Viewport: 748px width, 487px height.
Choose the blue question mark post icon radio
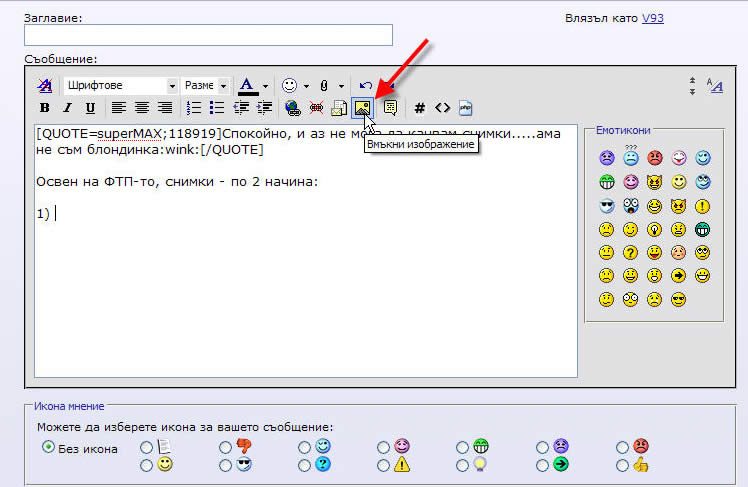point(304,466)
